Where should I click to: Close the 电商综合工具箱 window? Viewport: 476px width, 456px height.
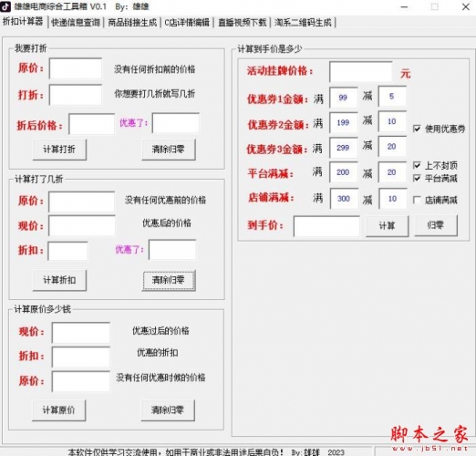click(x=465, y=6)
